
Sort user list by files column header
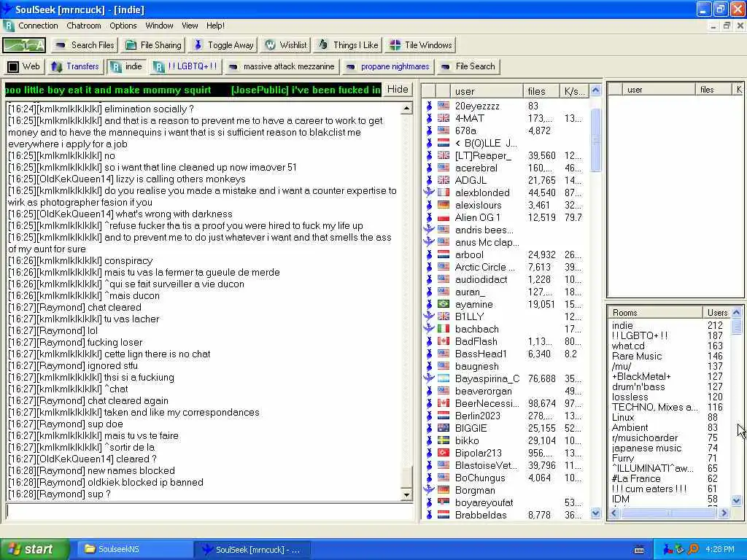[541, 91]
